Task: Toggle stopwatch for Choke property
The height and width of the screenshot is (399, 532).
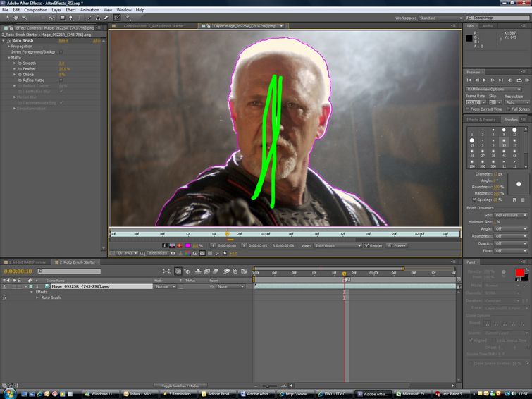Action: tap(20, 75)
